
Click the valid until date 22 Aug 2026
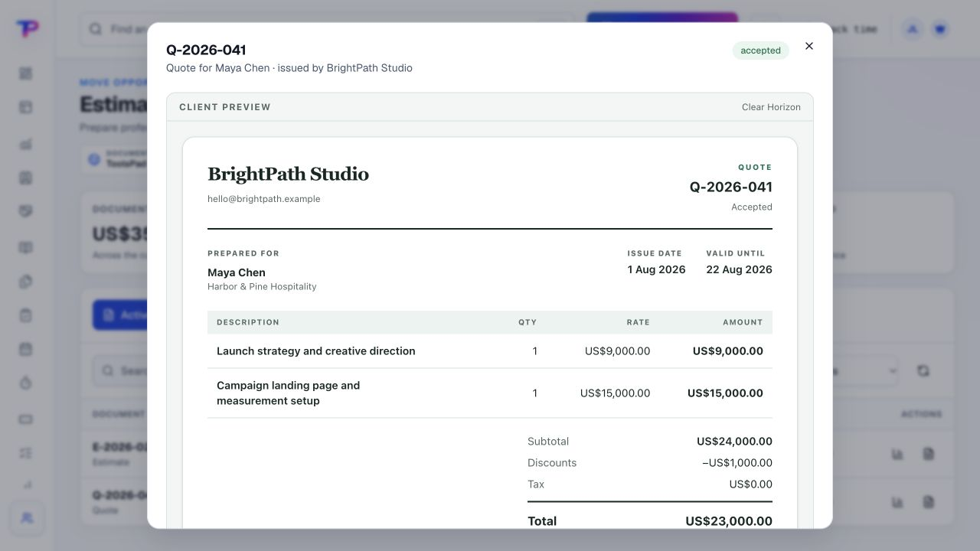pyautogui.click(x=739, y=269)
